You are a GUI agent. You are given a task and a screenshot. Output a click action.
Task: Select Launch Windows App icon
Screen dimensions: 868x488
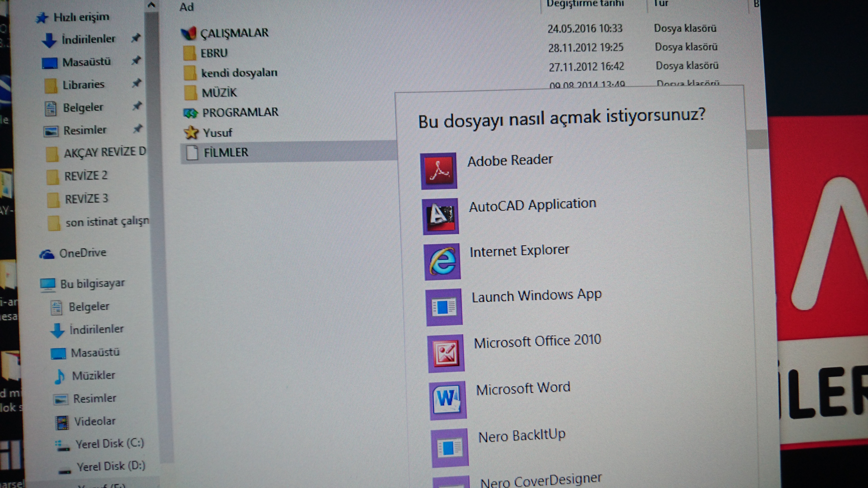pyautogui.click(x=444, y=307)
